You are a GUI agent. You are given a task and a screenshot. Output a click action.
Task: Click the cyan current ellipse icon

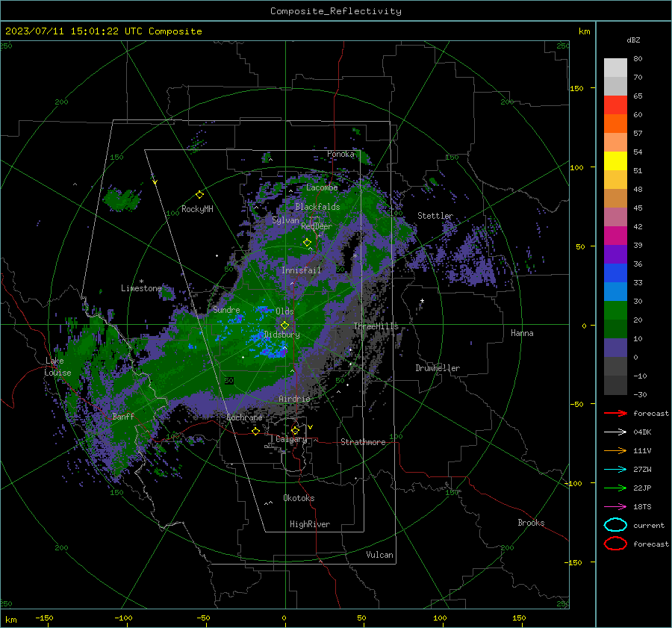tap(615, 525)
